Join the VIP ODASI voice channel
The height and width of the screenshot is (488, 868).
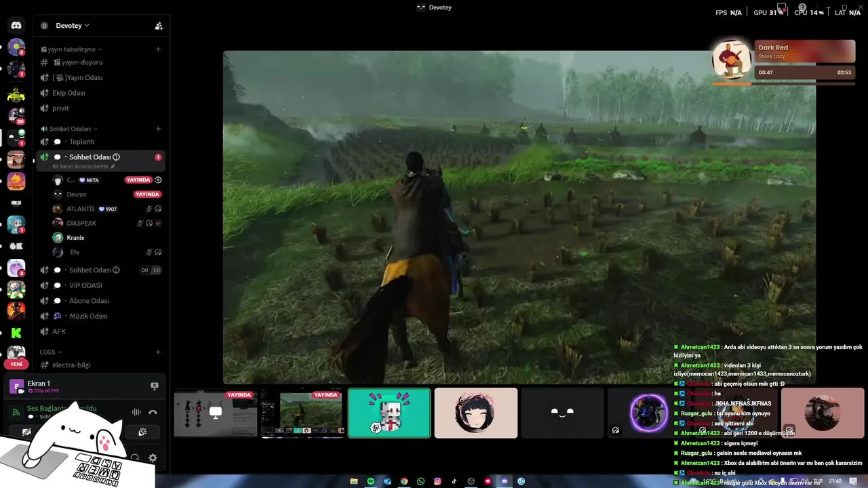pyautogui.click(x=101, y=285)
